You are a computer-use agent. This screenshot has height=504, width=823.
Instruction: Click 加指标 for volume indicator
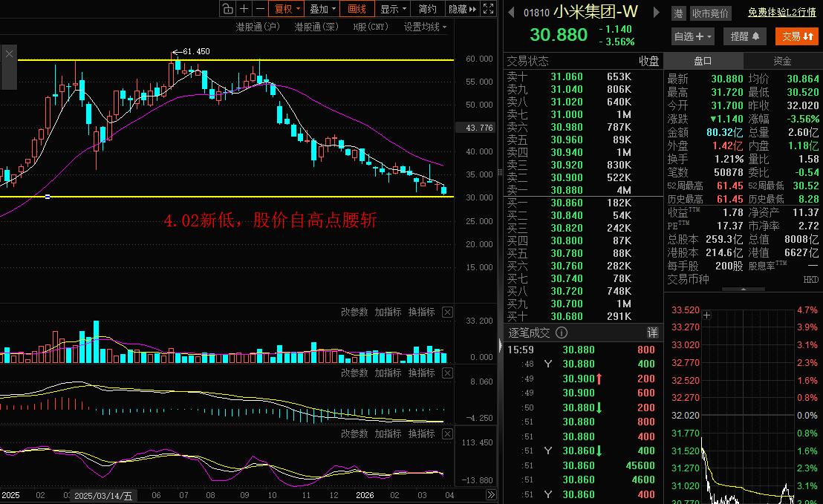coord(388,312)
